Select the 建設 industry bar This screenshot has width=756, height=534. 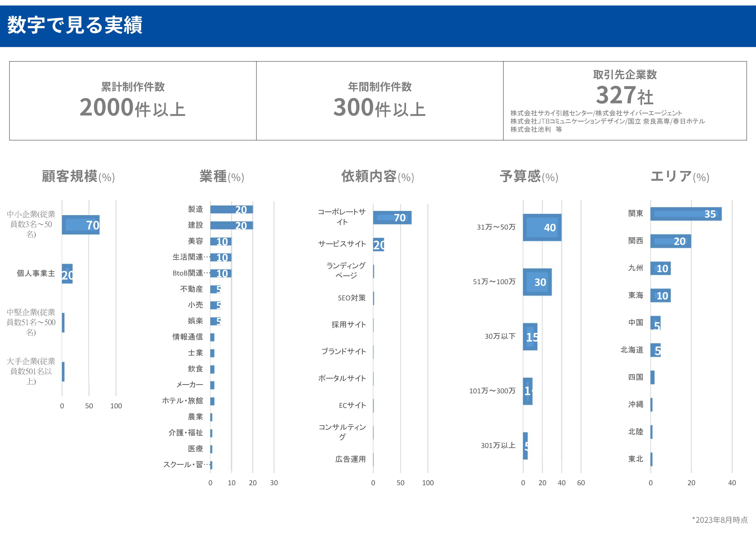(232, 226)
